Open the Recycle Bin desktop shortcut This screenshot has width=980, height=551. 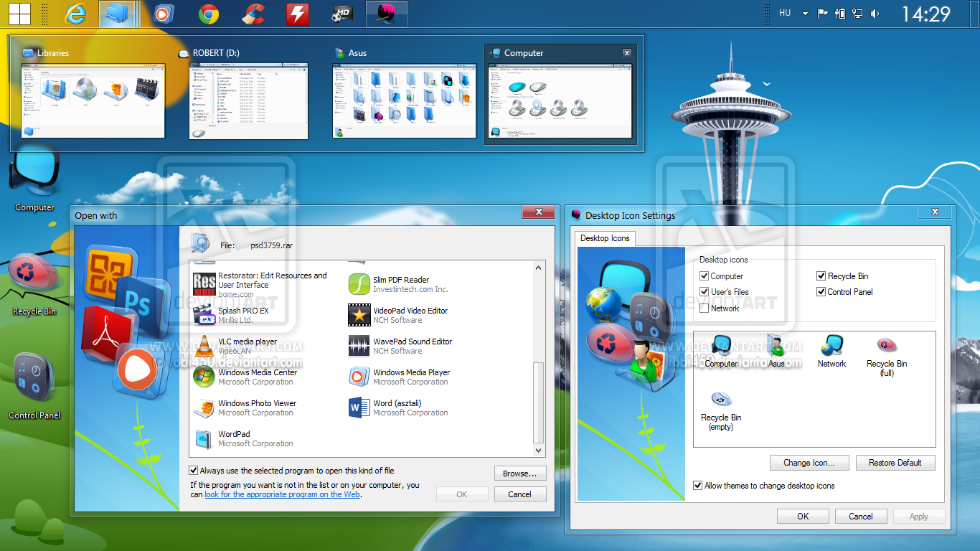click(x=34, y=285)
